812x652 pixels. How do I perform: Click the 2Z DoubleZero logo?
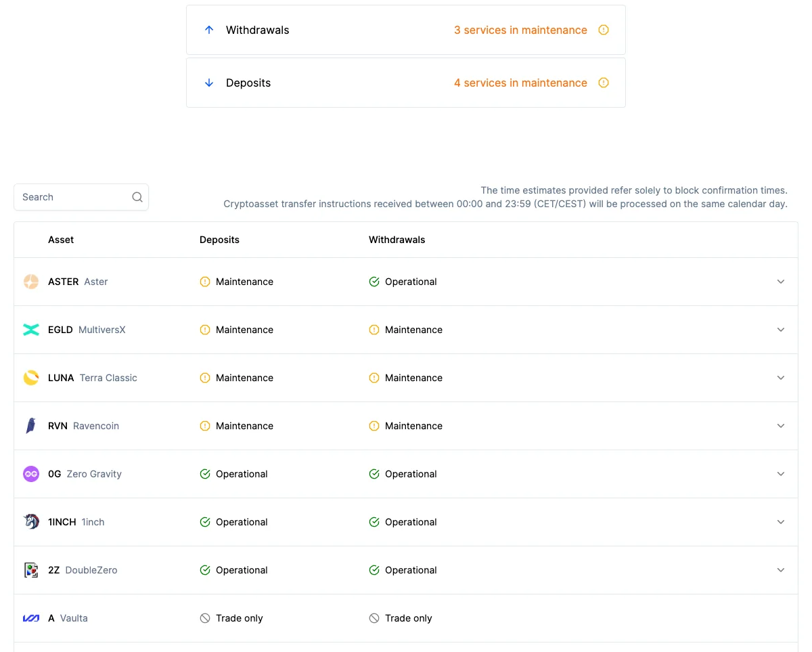click(31, 570)
